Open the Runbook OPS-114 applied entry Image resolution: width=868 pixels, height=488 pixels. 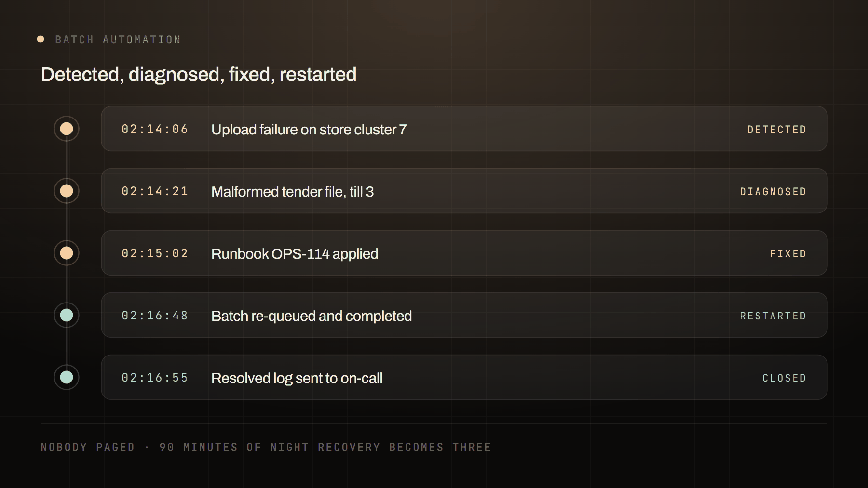tap(464, 253)
